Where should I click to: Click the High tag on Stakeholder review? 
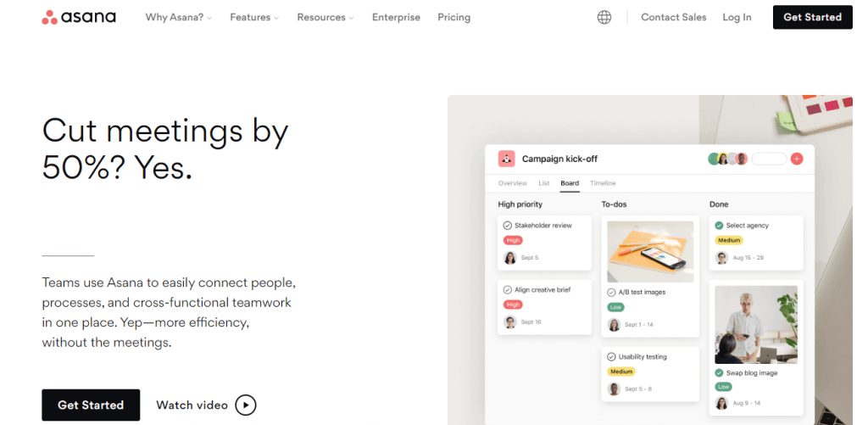coord(513,240)
